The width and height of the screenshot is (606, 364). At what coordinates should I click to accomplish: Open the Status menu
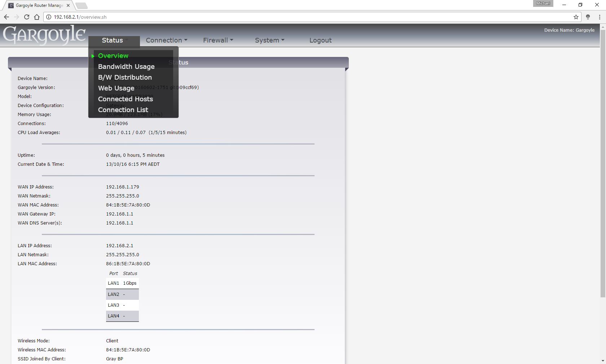(x=112, y=40)
